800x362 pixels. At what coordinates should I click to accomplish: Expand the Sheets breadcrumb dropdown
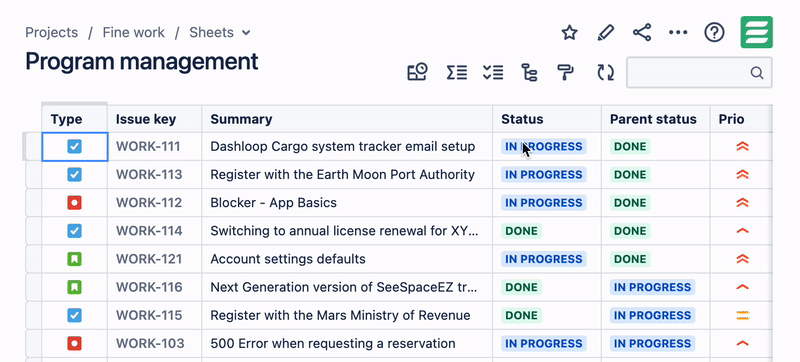point(246,33)
